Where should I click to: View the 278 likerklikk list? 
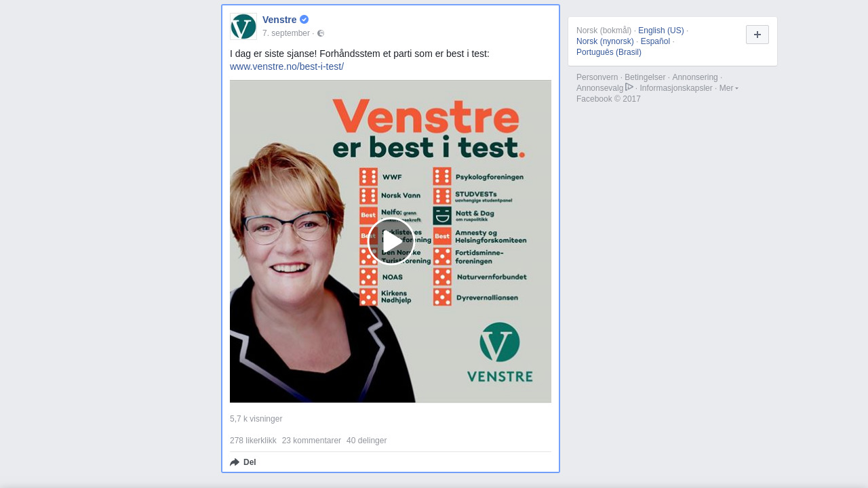pos(253,441)
